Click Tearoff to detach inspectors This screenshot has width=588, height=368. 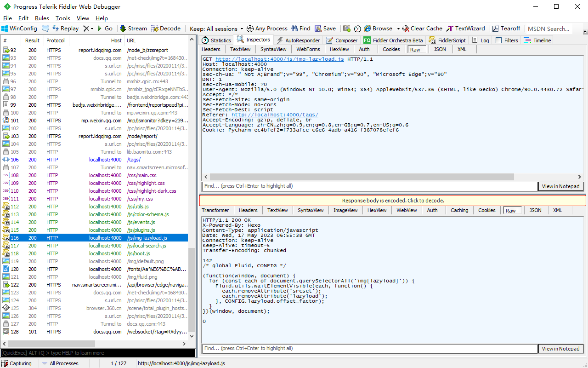coord(506,29)
